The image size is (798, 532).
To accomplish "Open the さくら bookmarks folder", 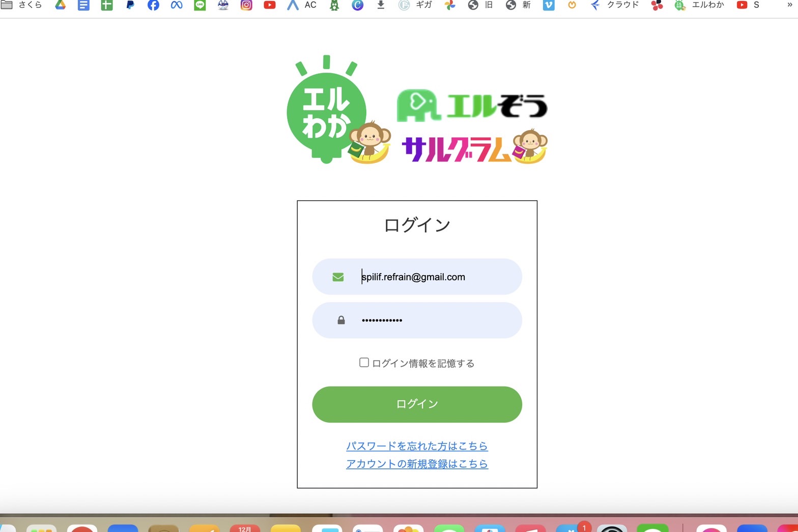I will coord(21,5).
